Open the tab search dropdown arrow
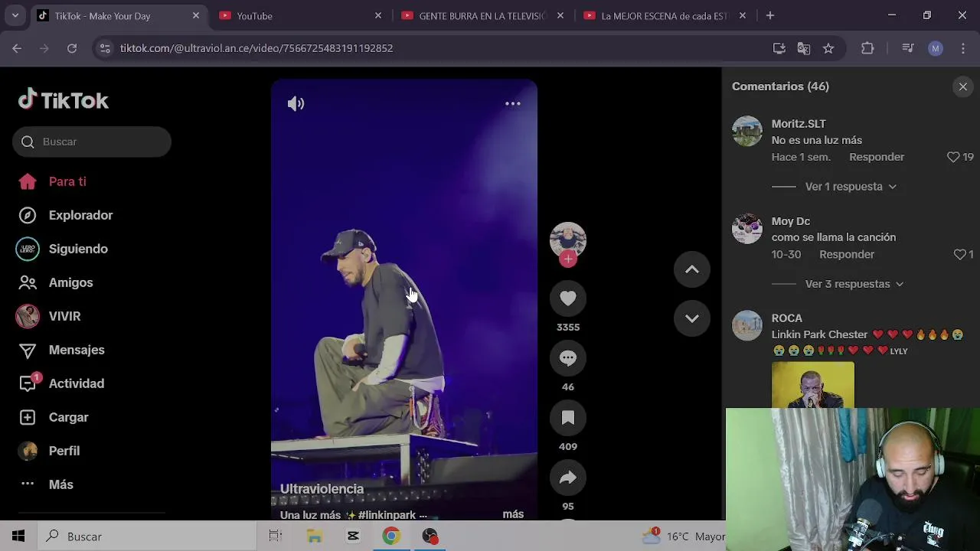980x551 pixels. [15, 15]
